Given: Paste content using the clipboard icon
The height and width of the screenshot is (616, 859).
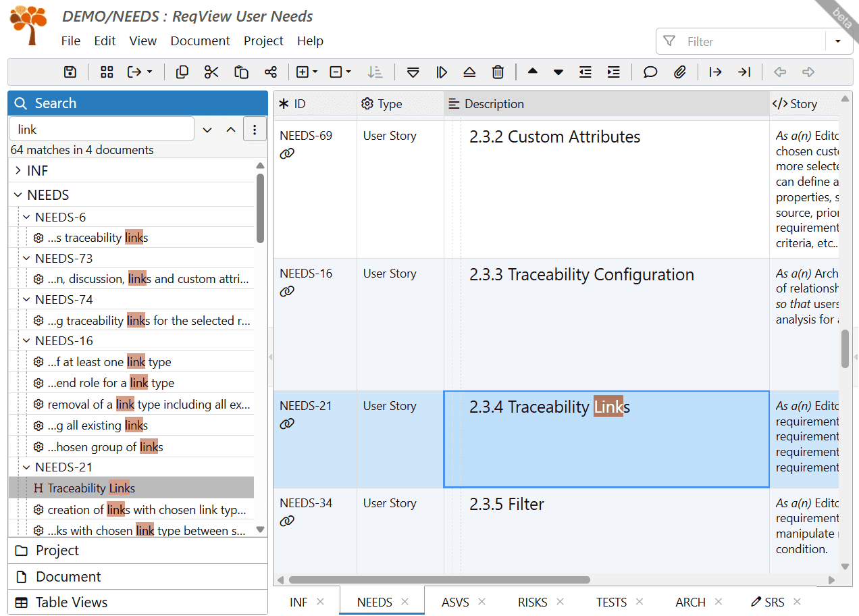Looking at the screenshot, I should pyautogui.click(x=241, y=72).
